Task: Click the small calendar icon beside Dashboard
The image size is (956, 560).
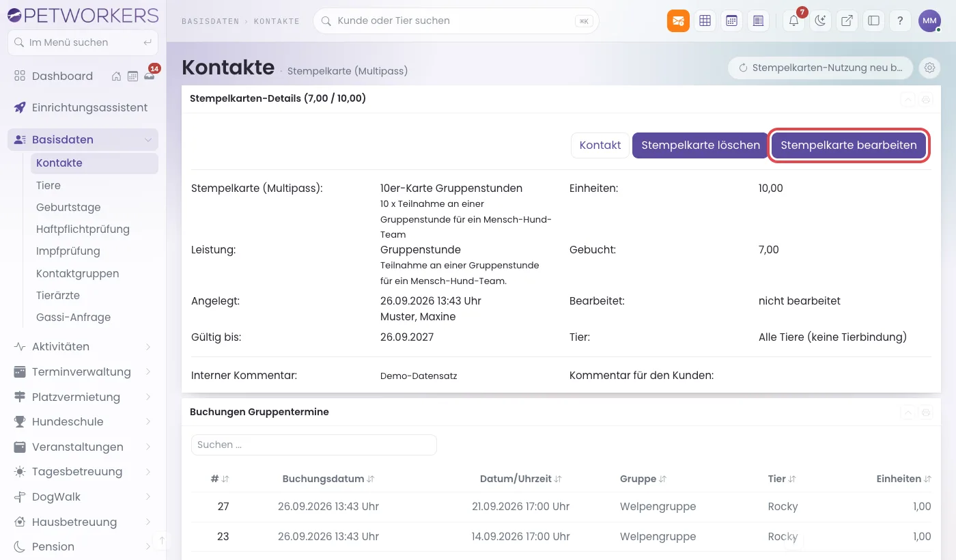Action: [x=132, y=76]
